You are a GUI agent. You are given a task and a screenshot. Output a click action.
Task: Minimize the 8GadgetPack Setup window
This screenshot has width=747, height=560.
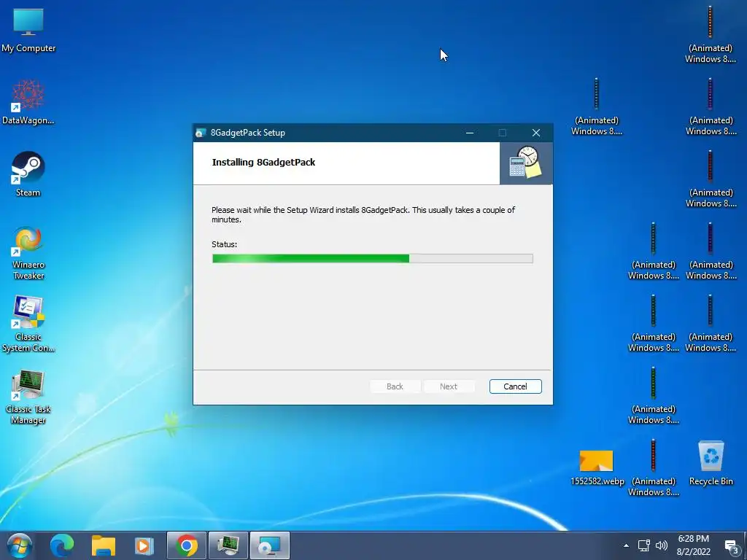[x=470, y=133]
